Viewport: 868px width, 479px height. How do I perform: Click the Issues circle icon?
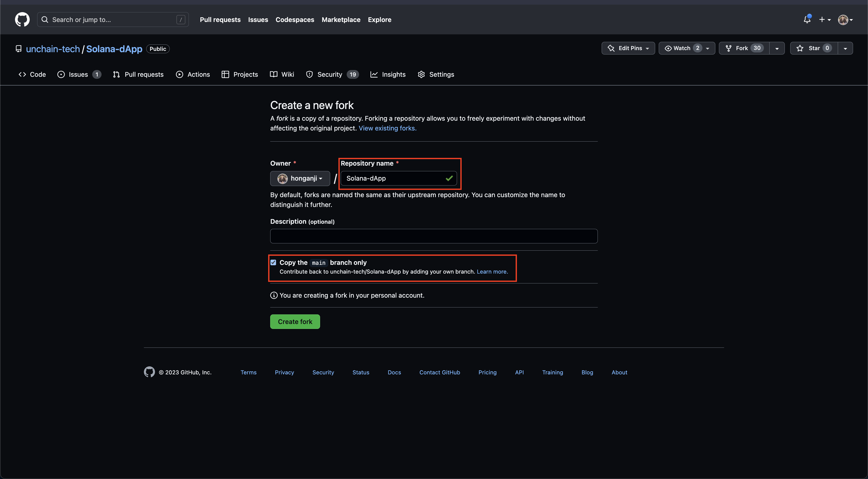(61, 74)
